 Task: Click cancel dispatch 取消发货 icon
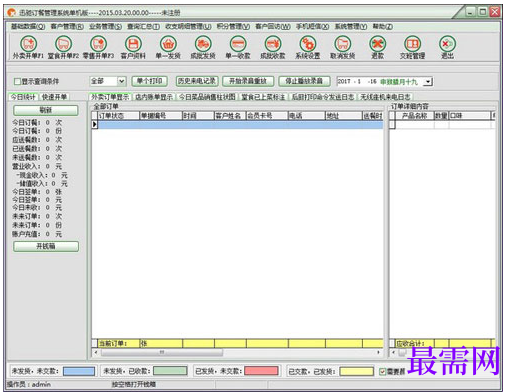pyautogui.click(x=343, y=44)
